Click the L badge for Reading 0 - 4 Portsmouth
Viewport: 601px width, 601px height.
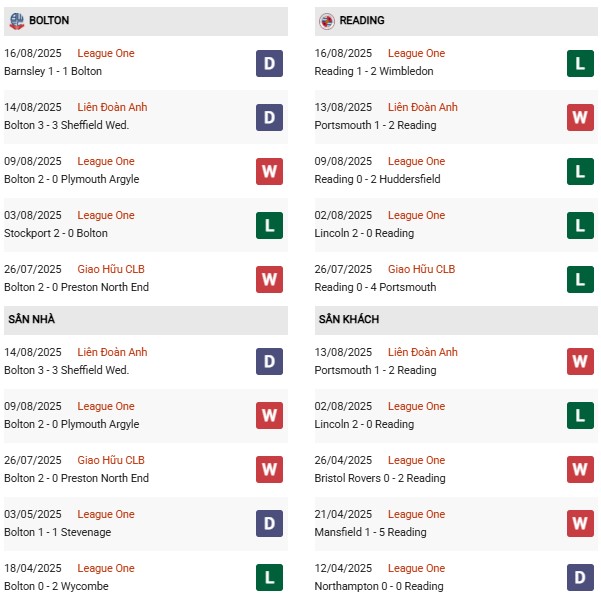pos(580,279)
